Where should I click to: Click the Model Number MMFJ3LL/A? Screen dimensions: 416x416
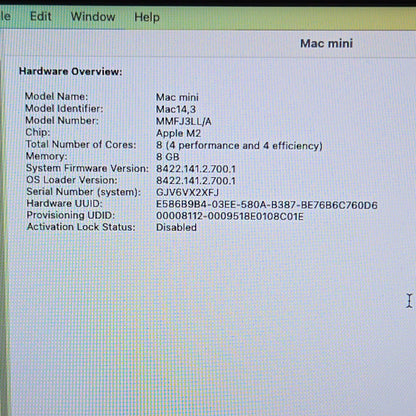click(184, 121)
